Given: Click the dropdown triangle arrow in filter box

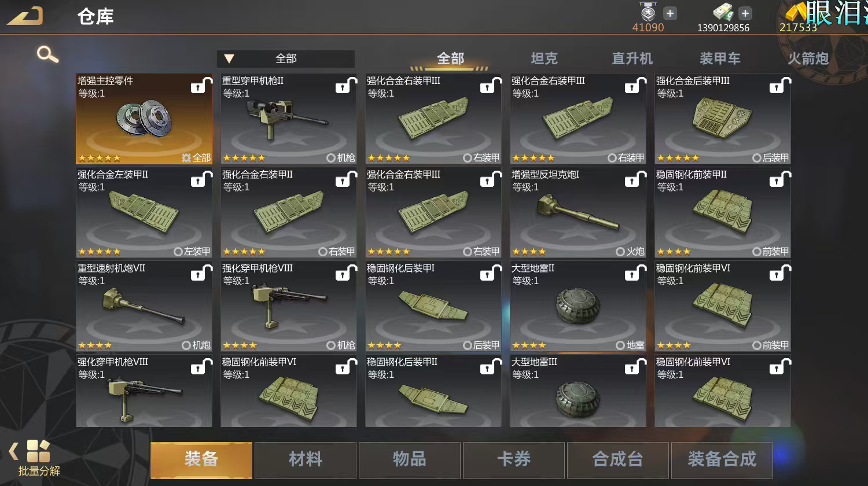Looking at the screenshot, I should pyautogui.click(x=229, y=58).
